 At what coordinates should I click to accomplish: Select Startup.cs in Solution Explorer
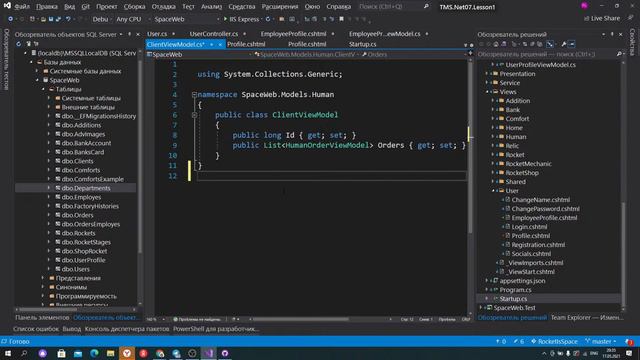pyautogui.click(x=513, y=299)
